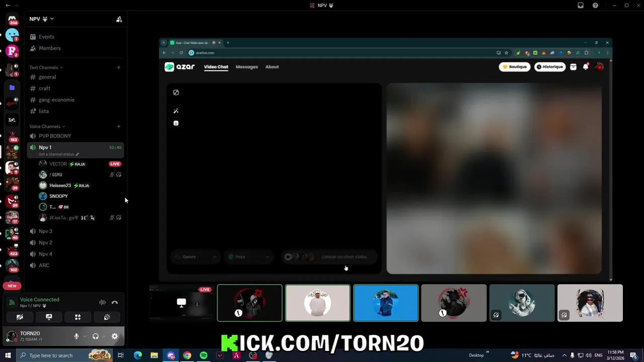The height and width of the screenshot is (362, 644).
Task: Show hidden system tray icons
Action: pyautogui.click(x=564, y=355)
